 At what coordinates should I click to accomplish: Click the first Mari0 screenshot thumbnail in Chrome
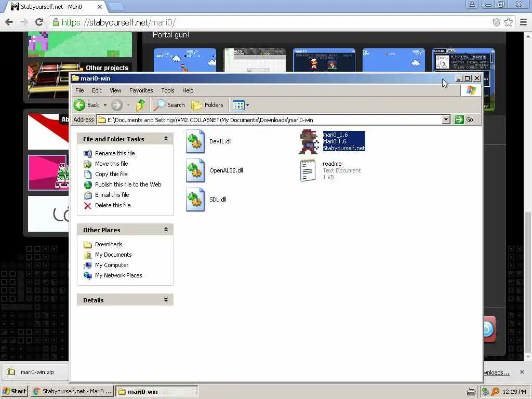tap(185, 60)
